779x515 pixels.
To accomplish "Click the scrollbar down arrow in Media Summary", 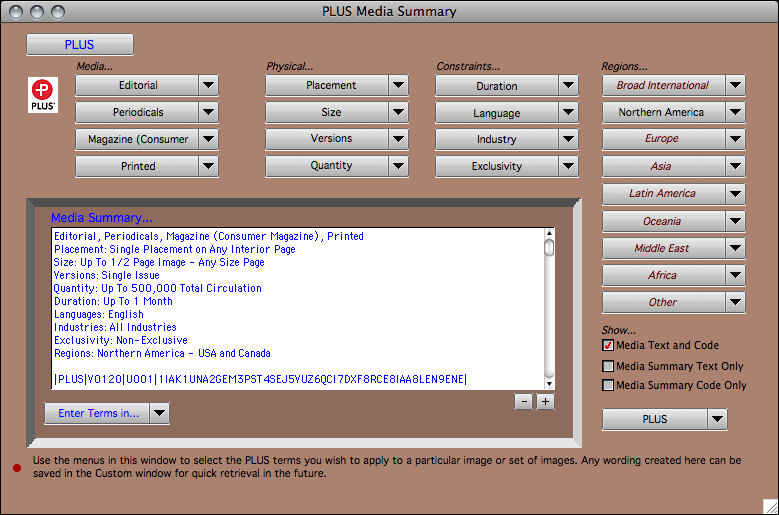I will click(x=549, y=381).
